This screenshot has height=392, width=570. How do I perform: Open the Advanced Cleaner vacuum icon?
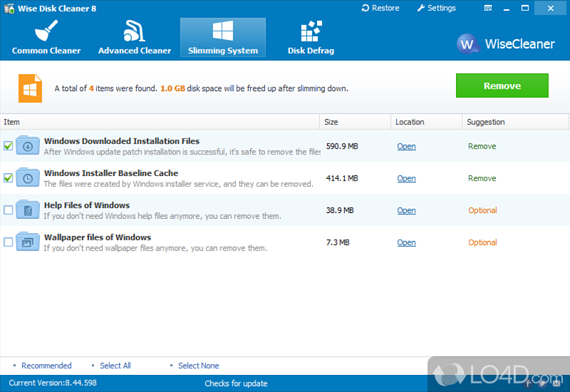pos(134,31)
